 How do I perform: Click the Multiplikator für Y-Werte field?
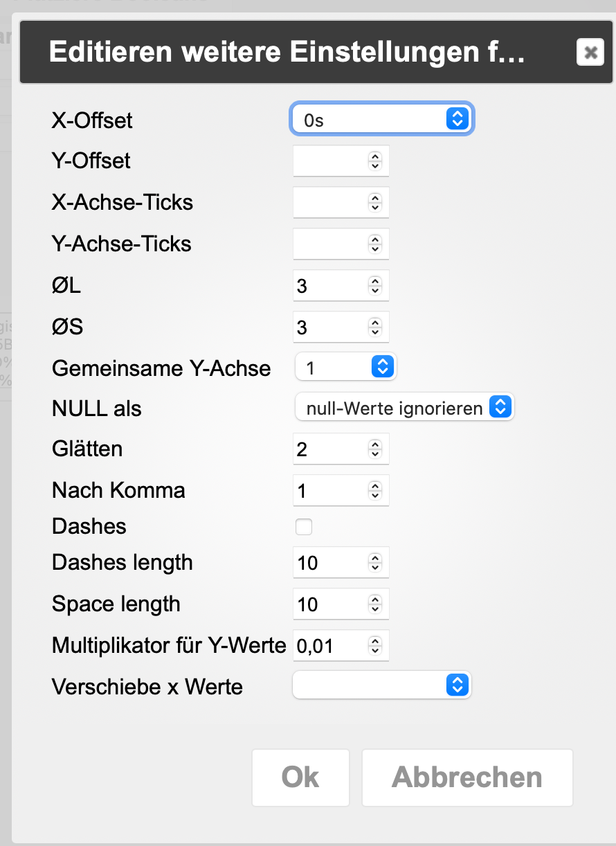coord(341,646)
